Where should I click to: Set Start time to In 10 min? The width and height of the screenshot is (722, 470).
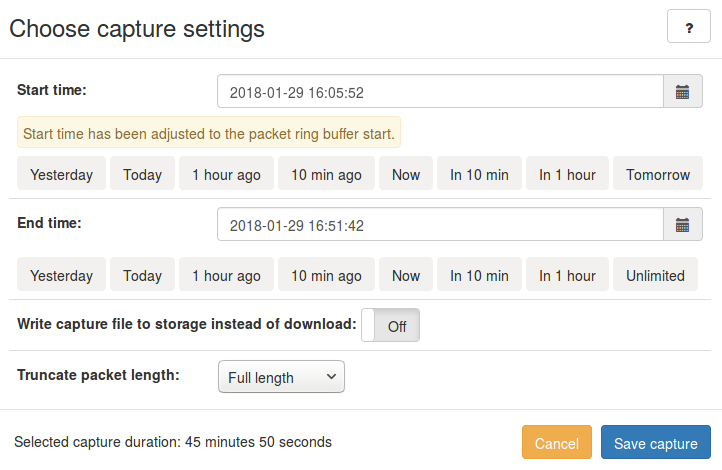[479, 173]
